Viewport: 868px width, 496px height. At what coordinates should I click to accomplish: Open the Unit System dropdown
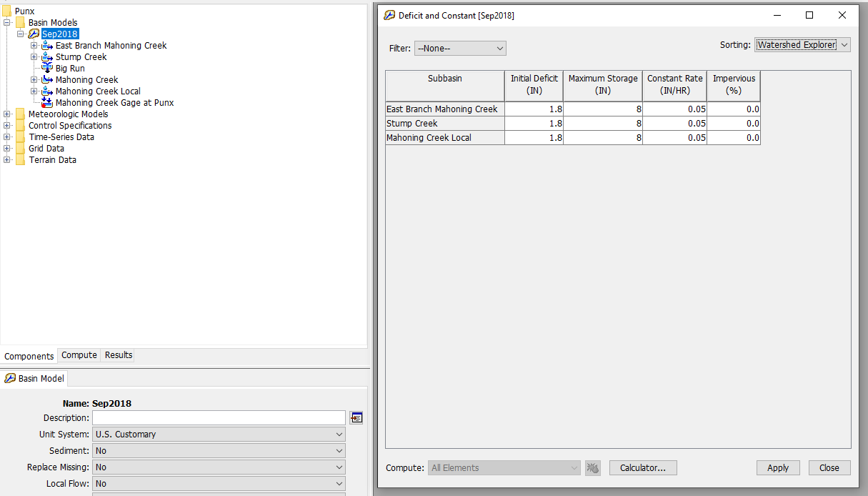pyautogui.click(x=339, y=434)
